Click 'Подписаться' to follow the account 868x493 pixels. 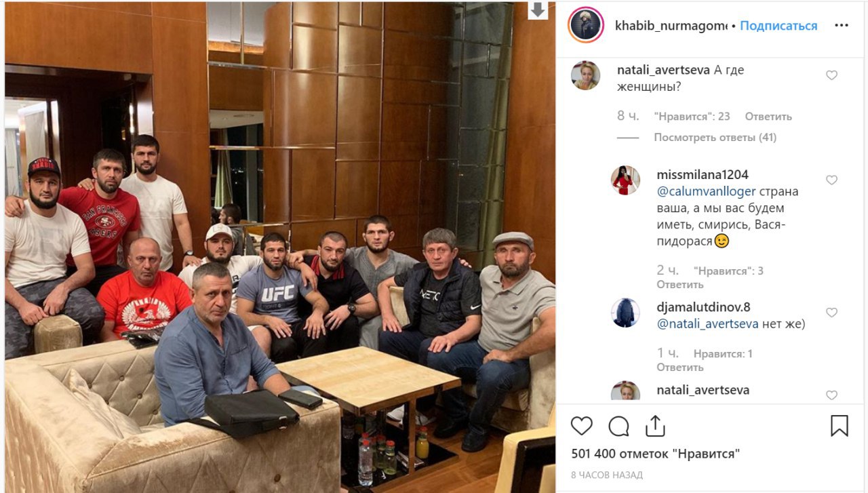click(x=778, y=26)
